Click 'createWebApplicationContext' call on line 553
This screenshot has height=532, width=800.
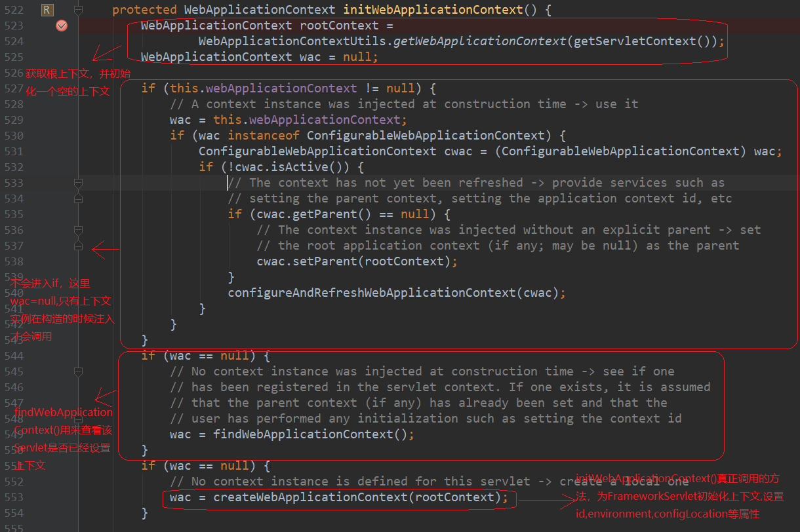coord(310,497)
